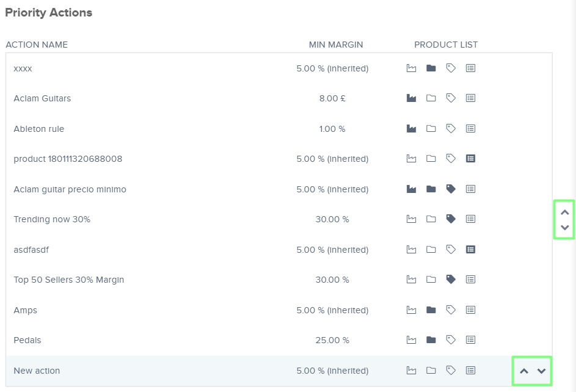Click the chart icon in Amps row
Screen dimensions: 576x392
click(411, 310)
